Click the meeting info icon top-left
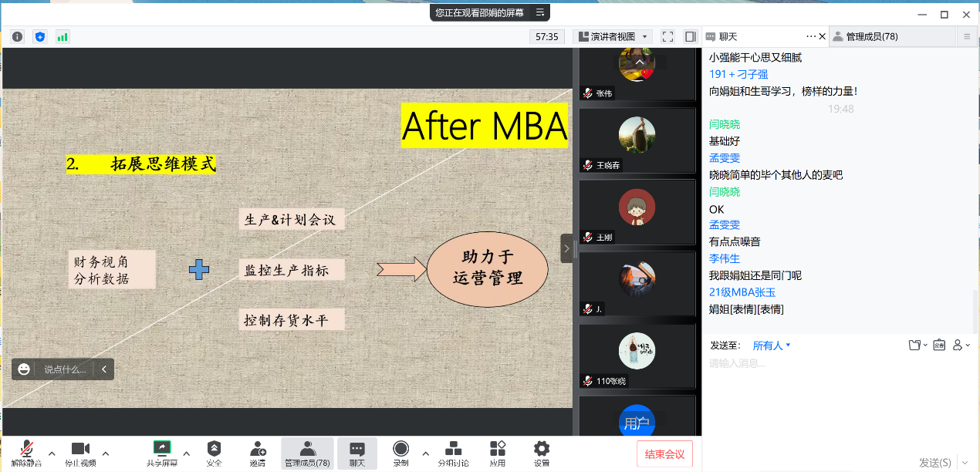This screenshot has height=472, width=980. point(17,36)
